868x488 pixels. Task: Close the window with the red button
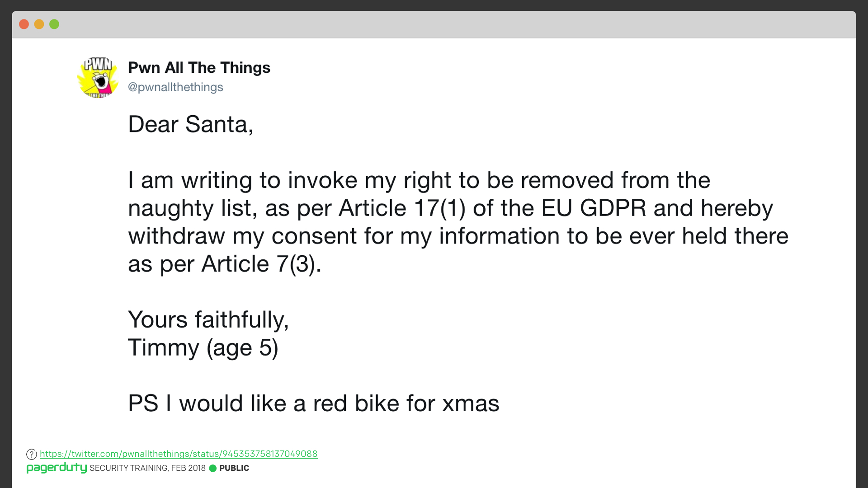[x=24, y=24]
